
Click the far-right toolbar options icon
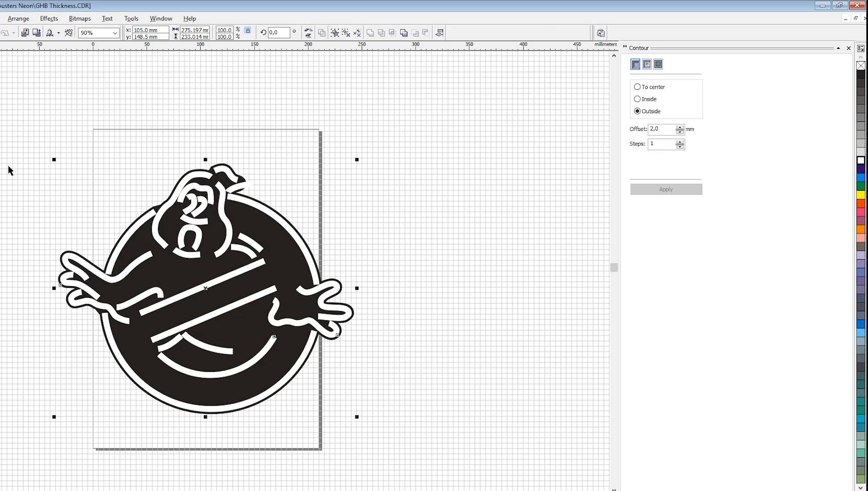(x=601, y=33)
